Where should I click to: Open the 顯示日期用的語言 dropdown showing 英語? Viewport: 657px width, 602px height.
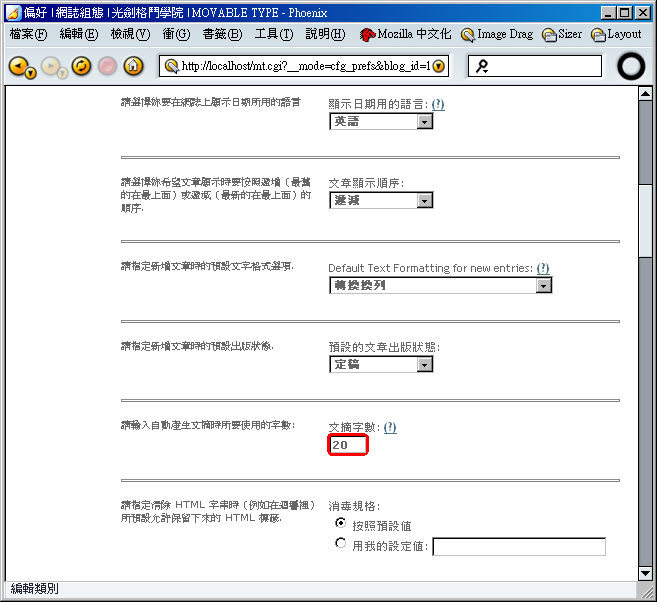[381, 121]
